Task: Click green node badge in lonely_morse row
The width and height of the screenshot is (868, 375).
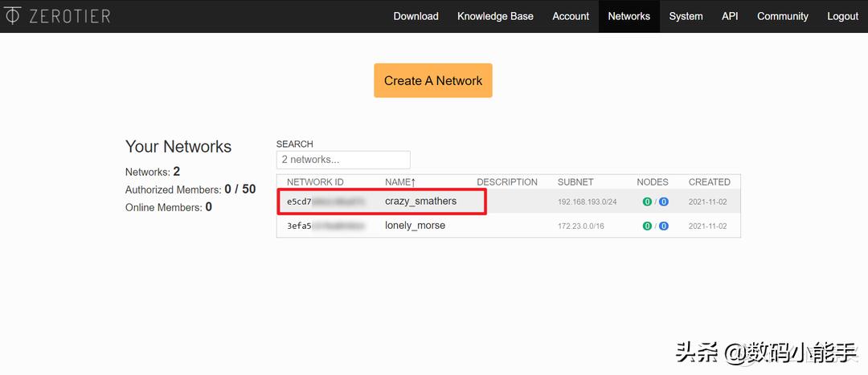Action: tap(646, 226)
